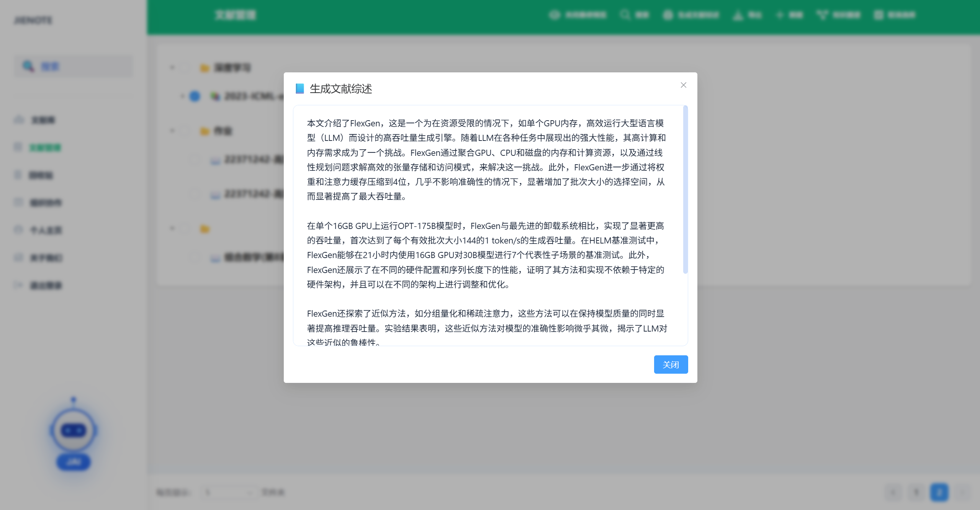Click the home icon in left sidebar

pos(19,120)
